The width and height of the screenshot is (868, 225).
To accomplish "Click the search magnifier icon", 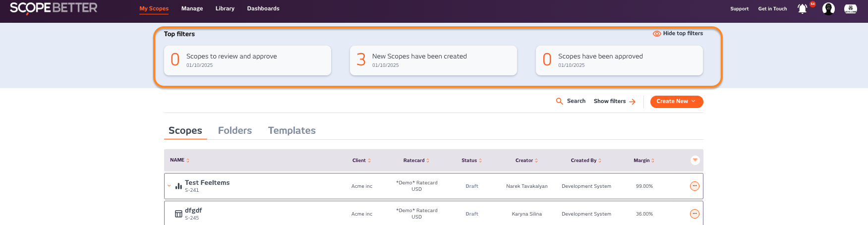I will (x=560, y=101).
